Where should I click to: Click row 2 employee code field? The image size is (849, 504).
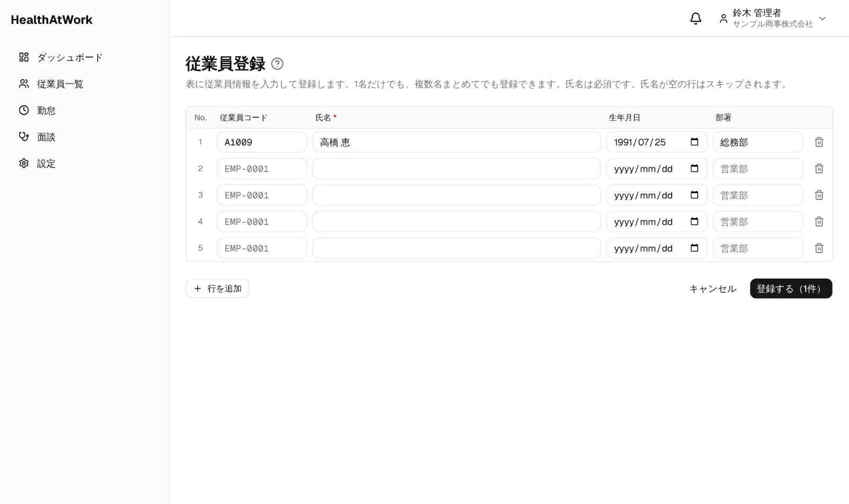(x=262, y=169)
